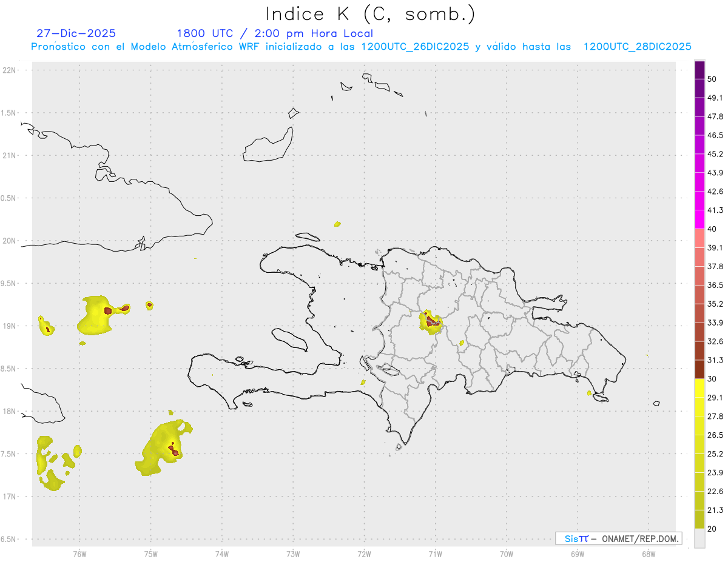Click the '49.1' colorbar value
Image resolution: width=728 pixels, height=562 pixels.
coord(715,98)
